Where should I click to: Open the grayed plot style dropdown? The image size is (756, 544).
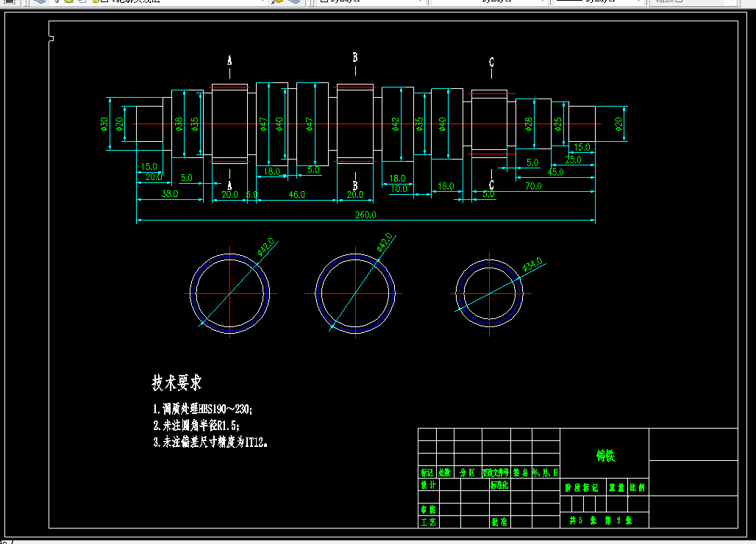692,1
